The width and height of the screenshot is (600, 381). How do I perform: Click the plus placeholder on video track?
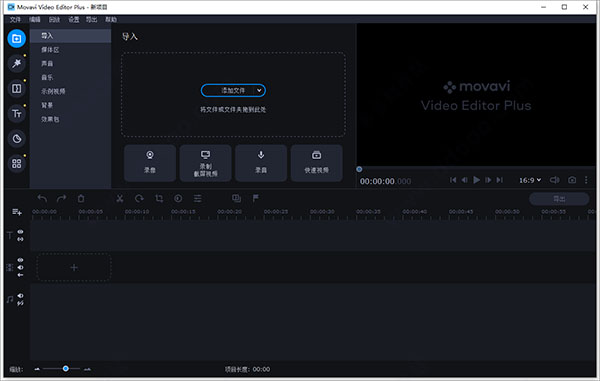[x=74, y=267]
